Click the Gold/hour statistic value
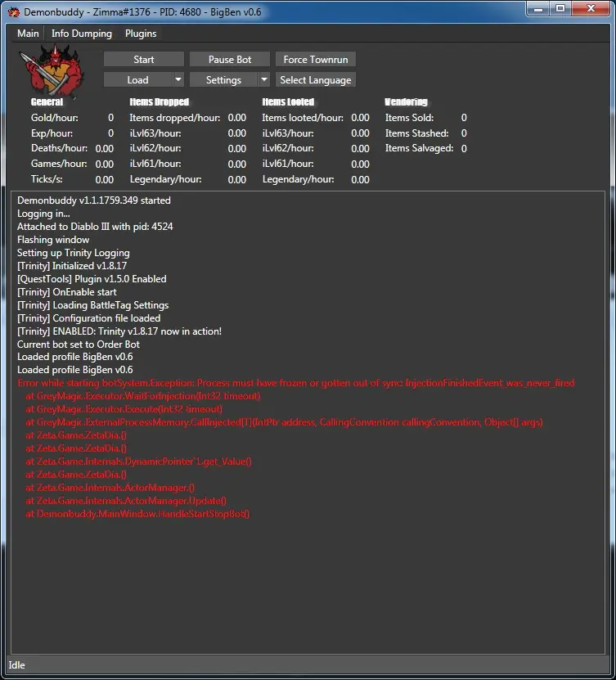616x680 pixels. click(x=110, y=118)
